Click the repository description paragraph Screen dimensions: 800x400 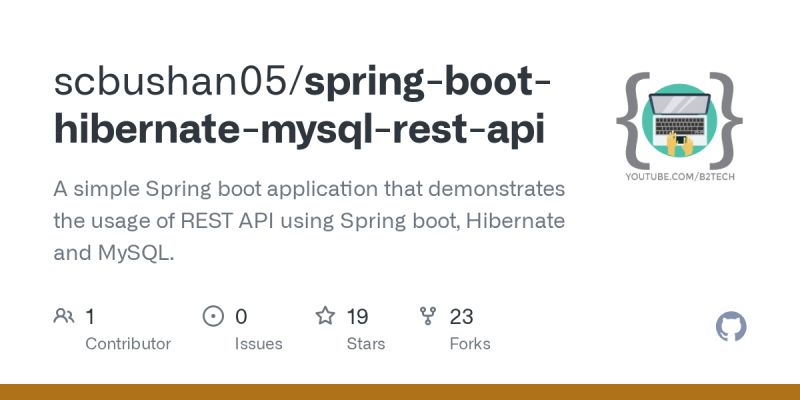[x=309, y=220]
